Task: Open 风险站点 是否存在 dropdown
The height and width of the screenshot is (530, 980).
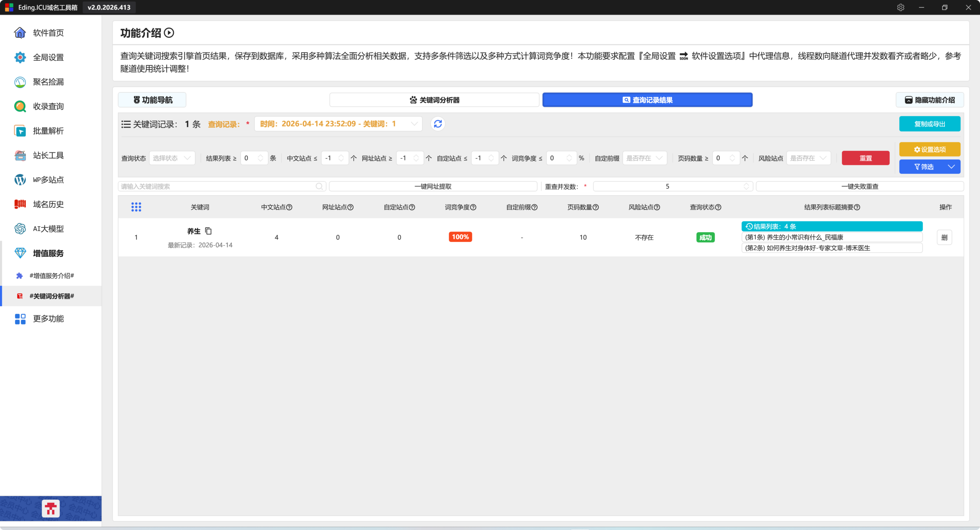Action: point(808,158)
